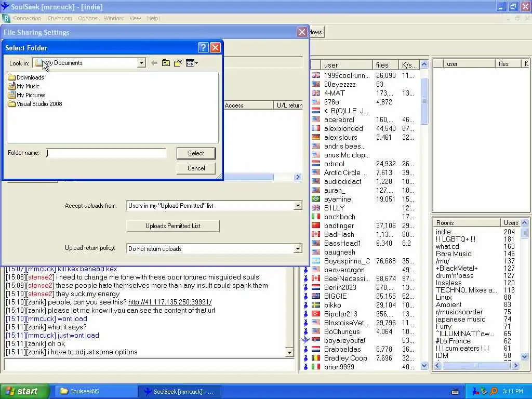Open the Window menu

(x=113, y=18)
